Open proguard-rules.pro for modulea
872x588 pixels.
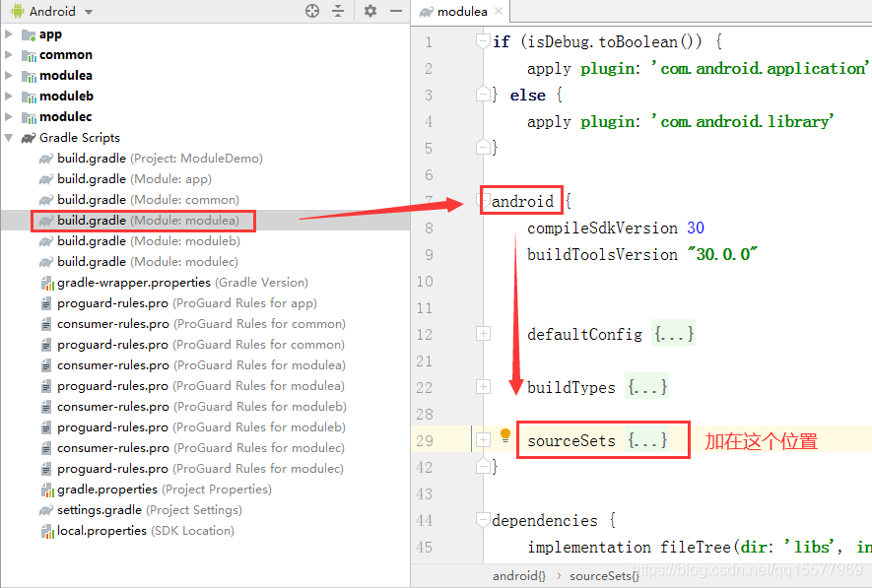[192, 386]
